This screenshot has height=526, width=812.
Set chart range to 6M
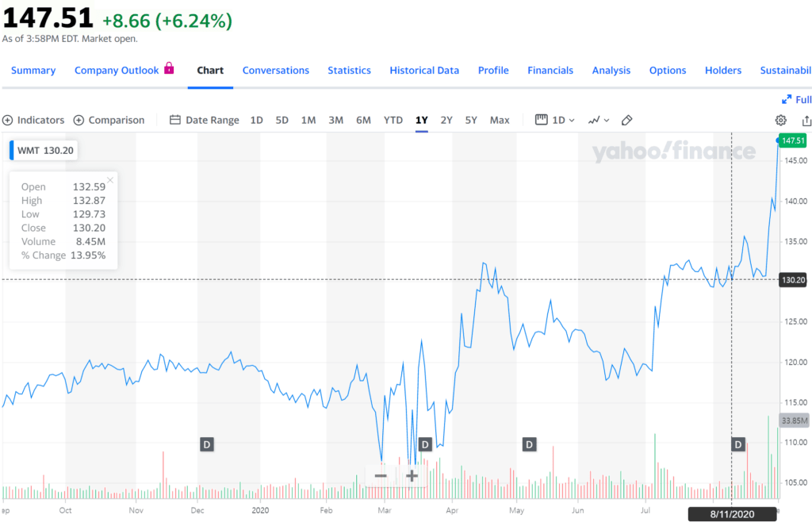pos(363,120)
